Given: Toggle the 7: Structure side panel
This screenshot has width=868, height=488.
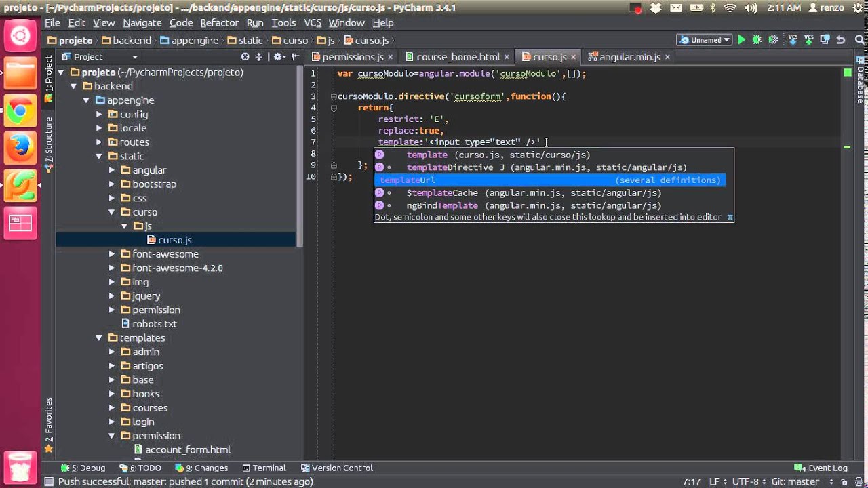Looking at the screenshot, I should 48,144.
